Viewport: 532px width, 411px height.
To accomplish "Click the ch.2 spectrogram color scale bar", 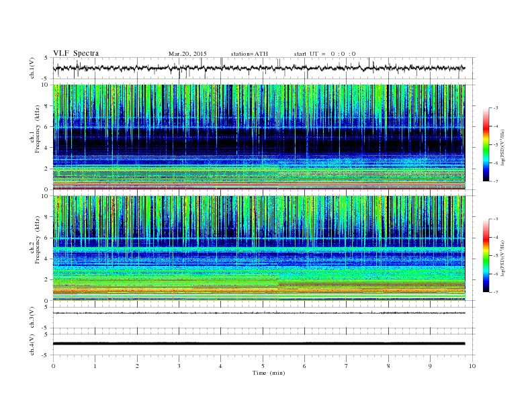I will 486,255.
